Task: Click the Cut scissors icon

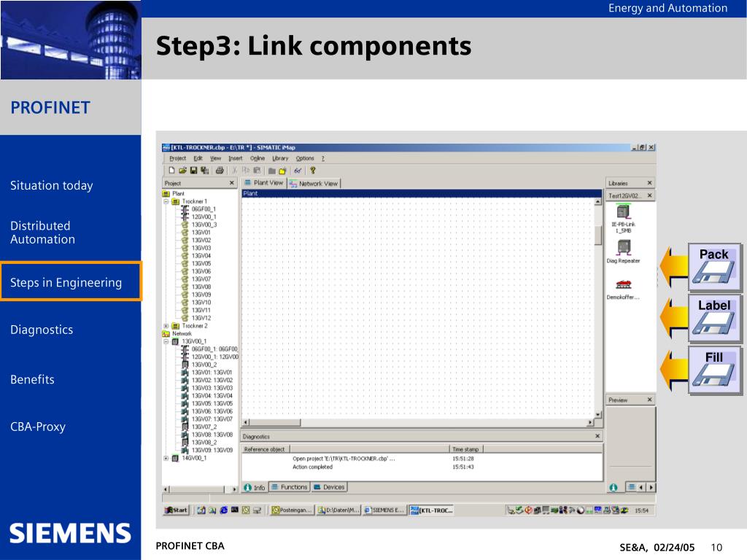Action: pos(235,171)
